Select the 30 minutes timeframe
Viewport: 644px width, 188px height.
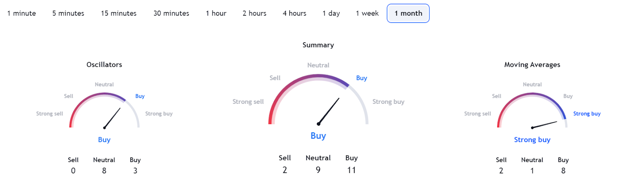click(171, 13)
